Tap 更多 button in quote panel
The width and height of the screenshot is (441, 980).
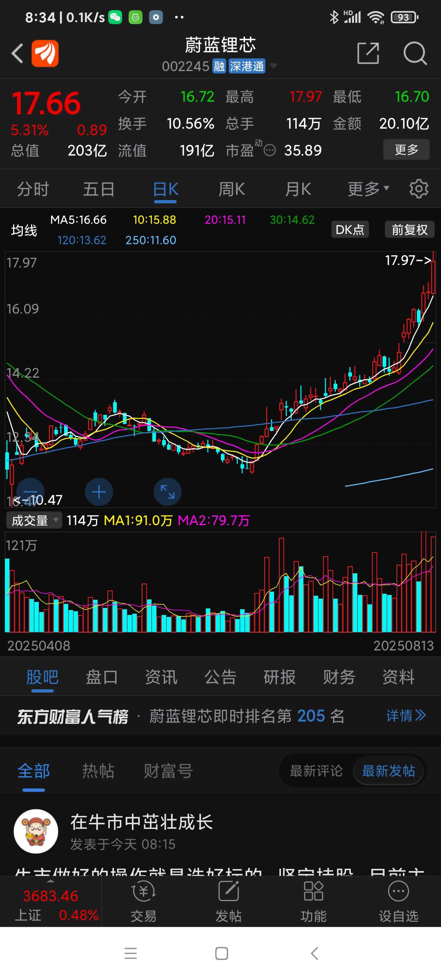pyautogui.click(x=406, y=149)
